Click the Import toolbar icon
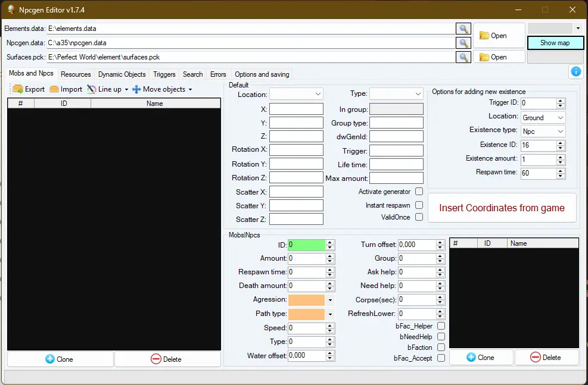 [x=54, y=89]
